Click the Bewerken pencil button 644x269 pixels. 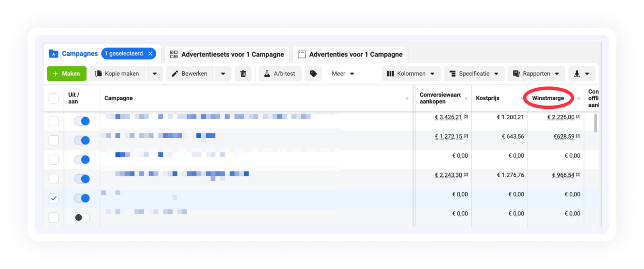pyautogui.click(x=190, y=74)
